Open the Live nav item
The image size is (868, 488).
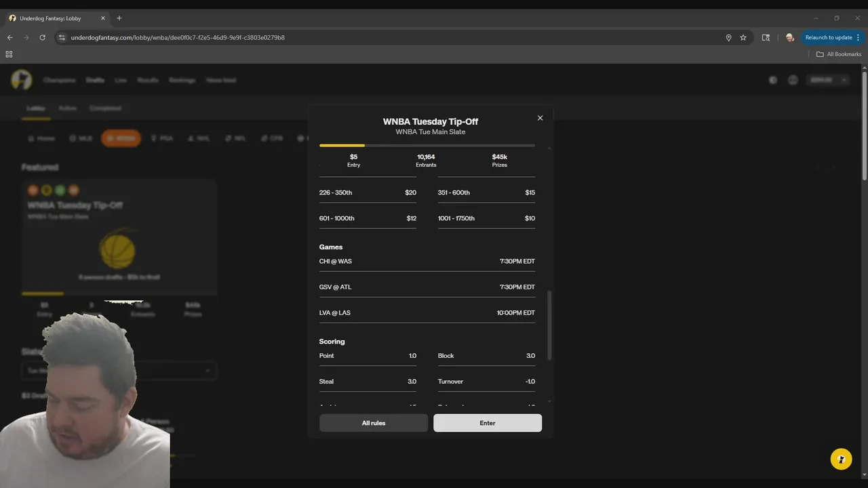[121, 80]
